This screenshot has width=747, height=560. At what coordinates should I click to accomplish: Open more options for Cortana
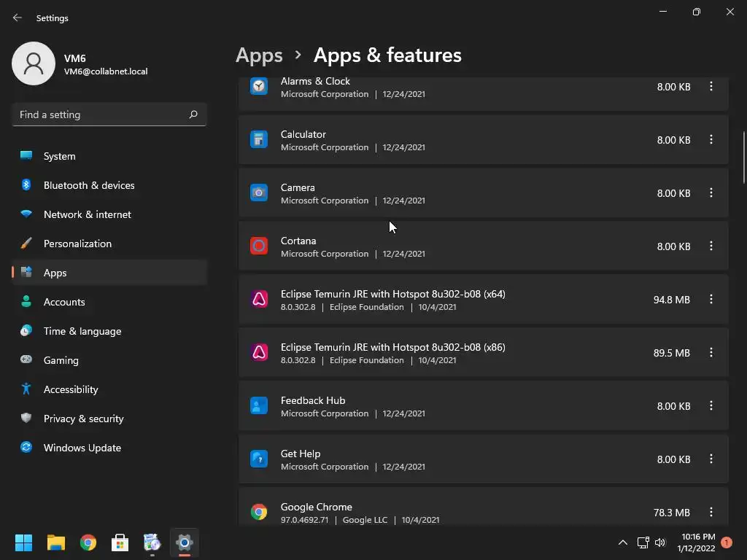tap(711, 246)
